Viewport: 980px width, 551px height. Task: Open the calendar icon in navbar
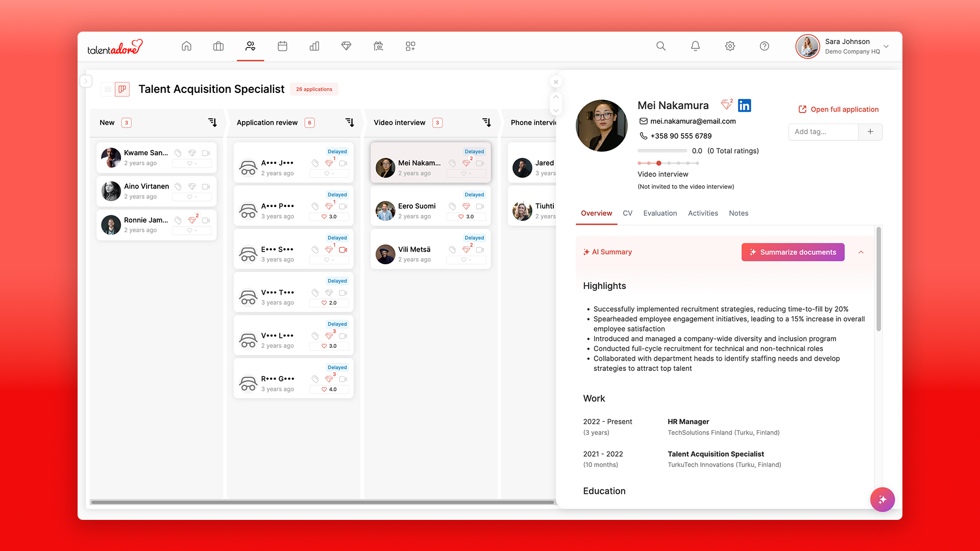pos(282,46)
